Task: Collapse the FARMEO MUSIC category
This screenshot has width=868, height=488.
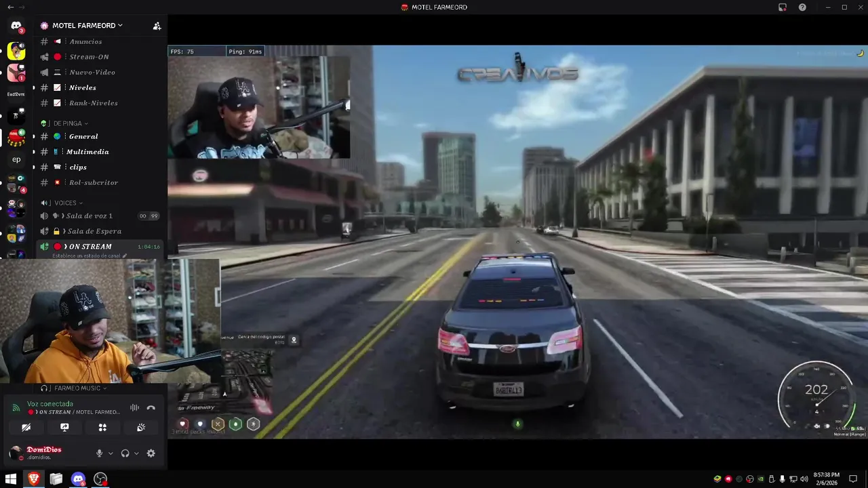Action: 74,388
